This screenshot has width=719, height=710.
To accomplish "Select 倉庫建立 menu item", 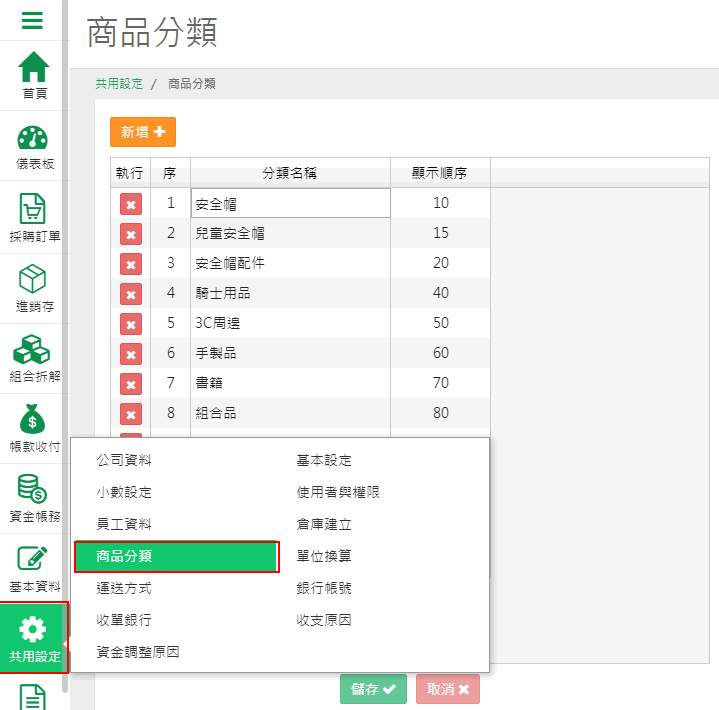I will pos(324,524).
